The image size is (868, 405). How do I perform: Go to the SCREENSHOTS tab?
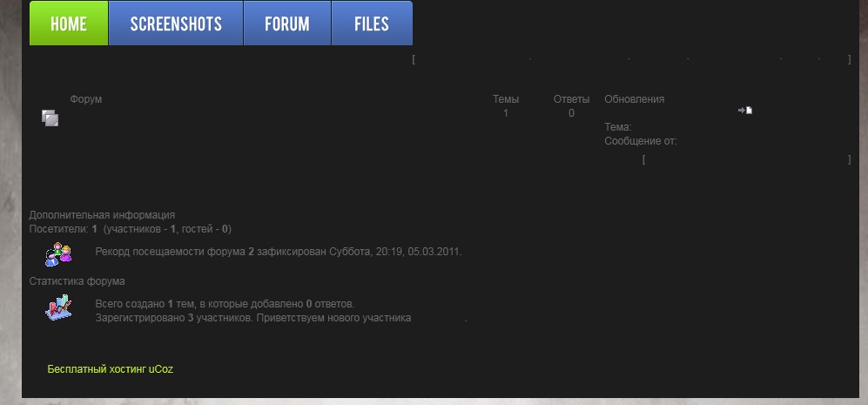click(176, 24)
